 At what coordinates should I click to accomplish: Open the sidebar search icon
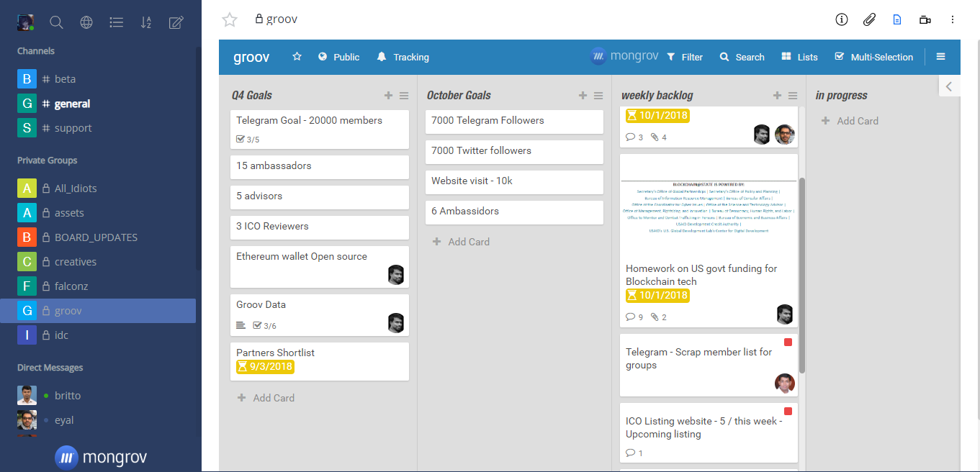click(56, 22)
